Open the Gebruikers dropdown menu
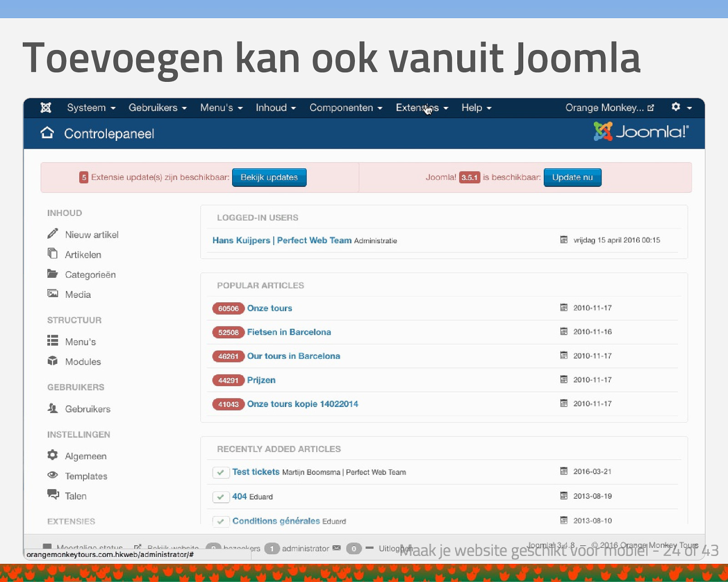 click(x=158, y=108)
